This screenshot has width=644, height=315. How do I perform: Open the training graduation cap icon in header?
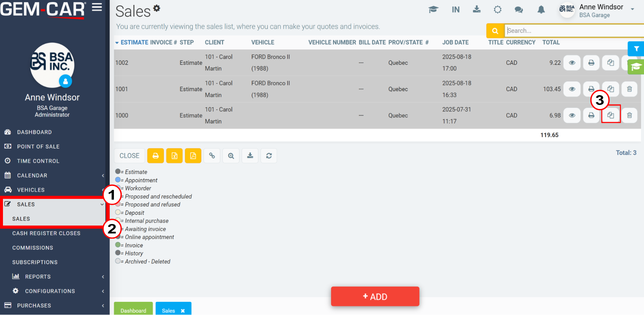point(433,10)
